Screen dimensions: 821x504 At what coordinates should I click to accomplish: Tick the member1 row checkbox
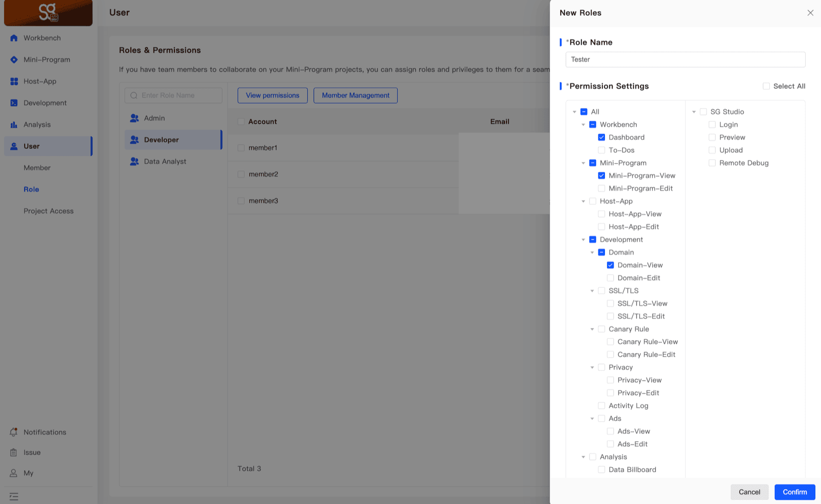click(241, 148)
